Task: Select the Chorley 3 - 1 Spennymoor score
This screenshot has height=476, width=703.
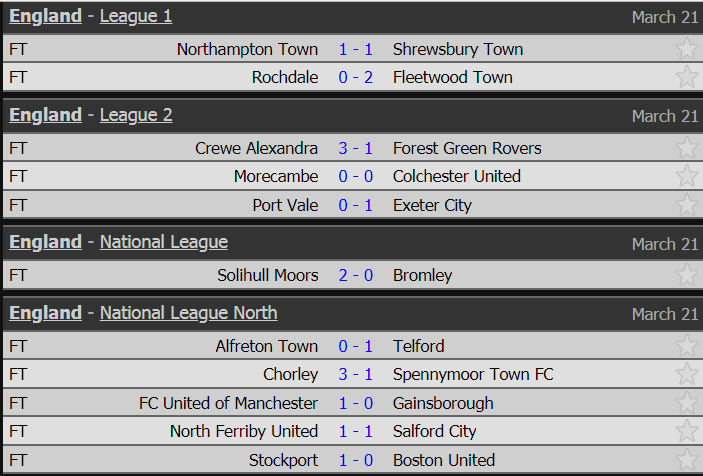Action: (356, 374)
